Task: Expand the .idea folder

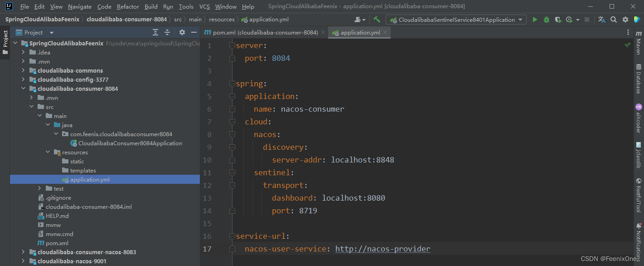Action: (23, 52)
